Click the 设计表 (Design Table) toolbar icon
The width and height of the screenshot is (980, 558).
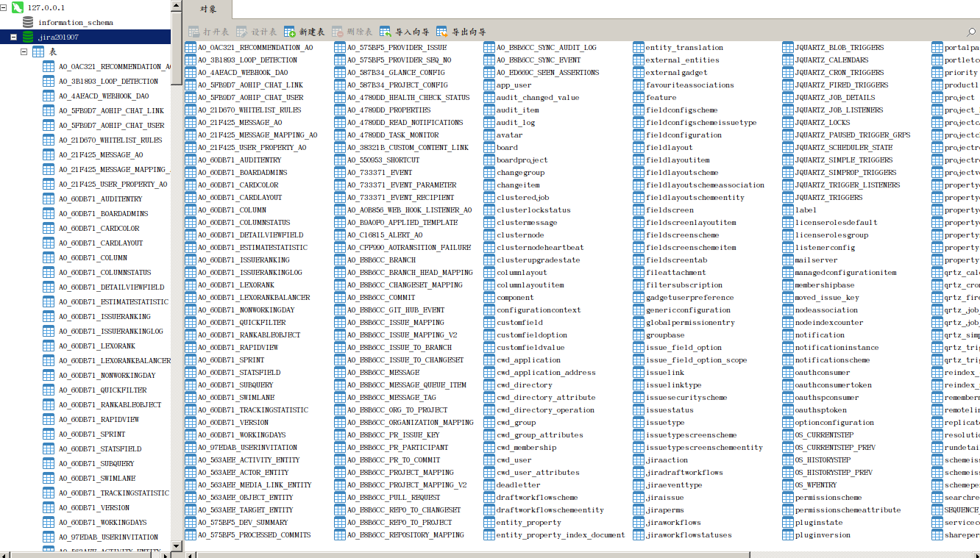coord(242,32)
